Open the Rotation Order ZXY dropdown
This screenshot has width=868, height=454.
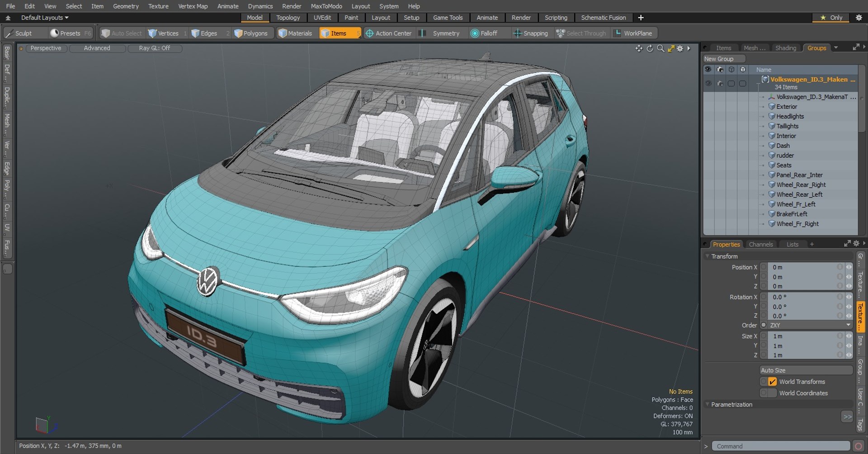pos(811,326)
